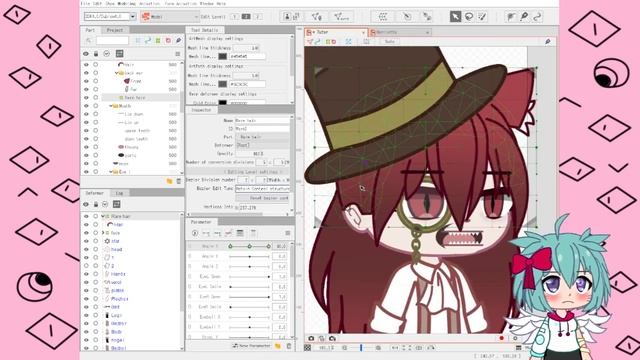Click the pen filter icon in Part panel

pos(178,40)
